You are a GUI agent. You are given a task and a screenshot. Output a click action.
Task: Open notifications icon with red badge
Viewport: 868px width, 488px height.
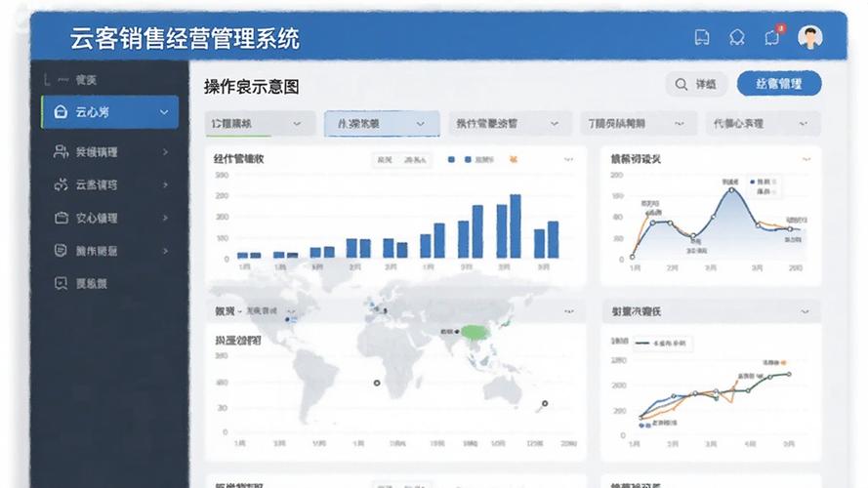tap(774, 36)
